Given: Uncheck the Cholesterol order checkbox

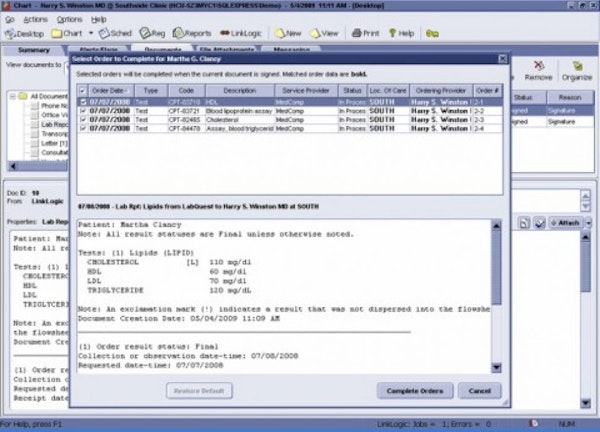Looking at the screenshot, I should (83, 119).
